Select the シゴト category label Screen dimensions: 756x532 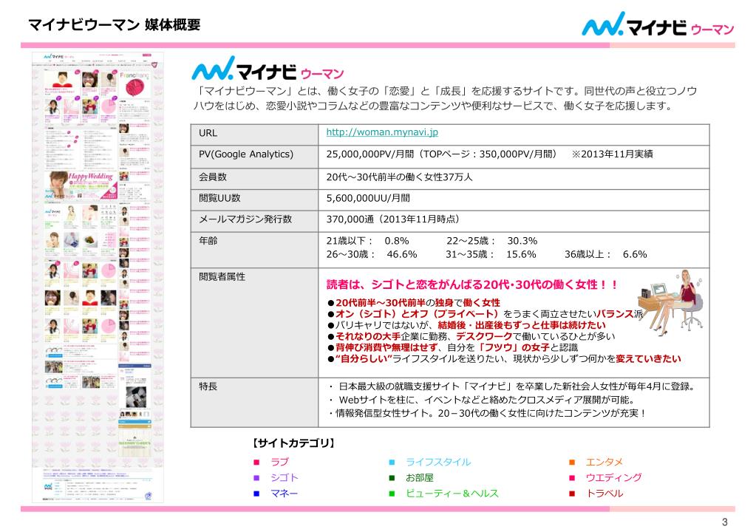[285, 477]
